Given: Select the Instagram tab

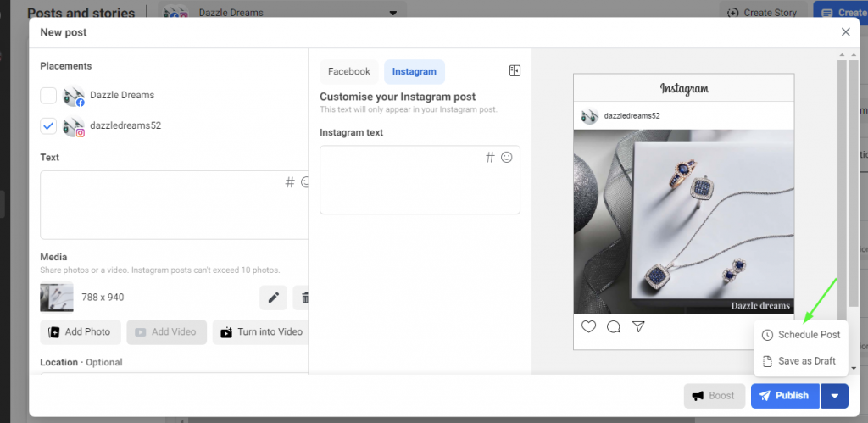Looking at the screenshot, I should (414, 71).
